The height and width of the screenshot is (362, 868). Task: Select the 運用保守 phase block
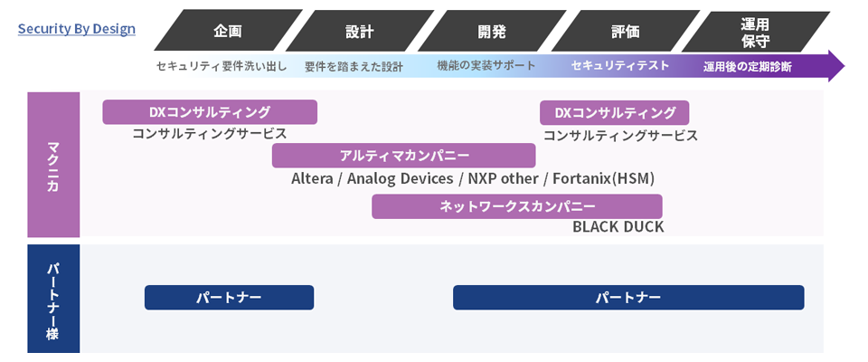pos(756,31)
